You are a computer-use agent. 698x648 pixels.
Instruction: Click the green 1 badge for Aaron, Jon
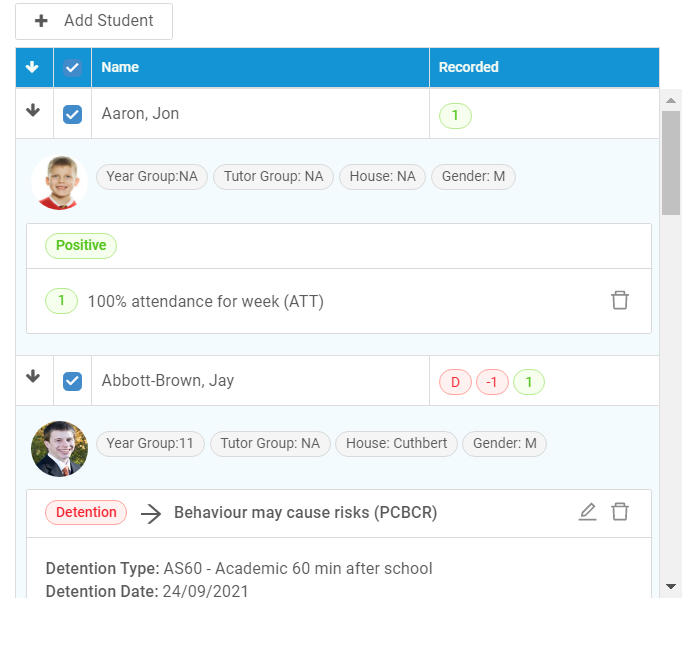455,116
